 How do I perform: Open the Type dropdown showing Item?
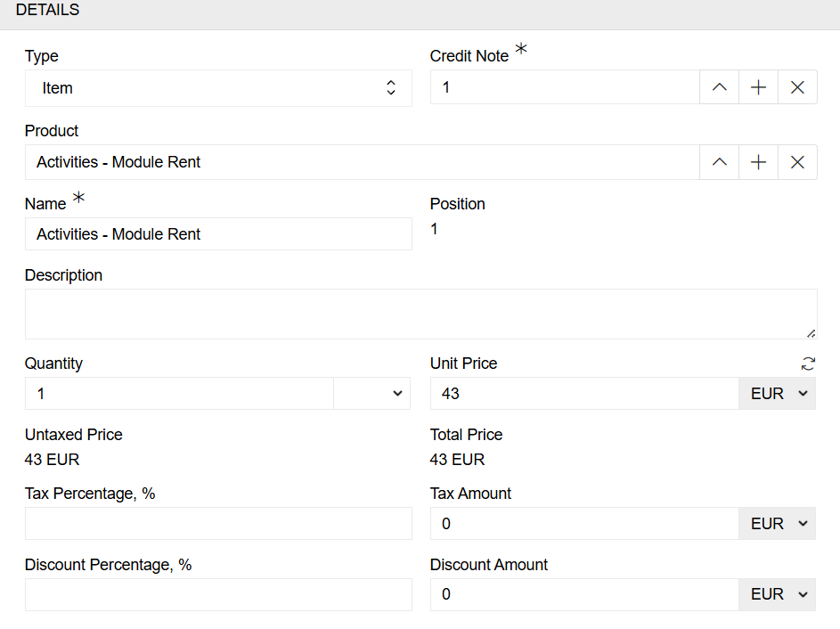[218, 88]
